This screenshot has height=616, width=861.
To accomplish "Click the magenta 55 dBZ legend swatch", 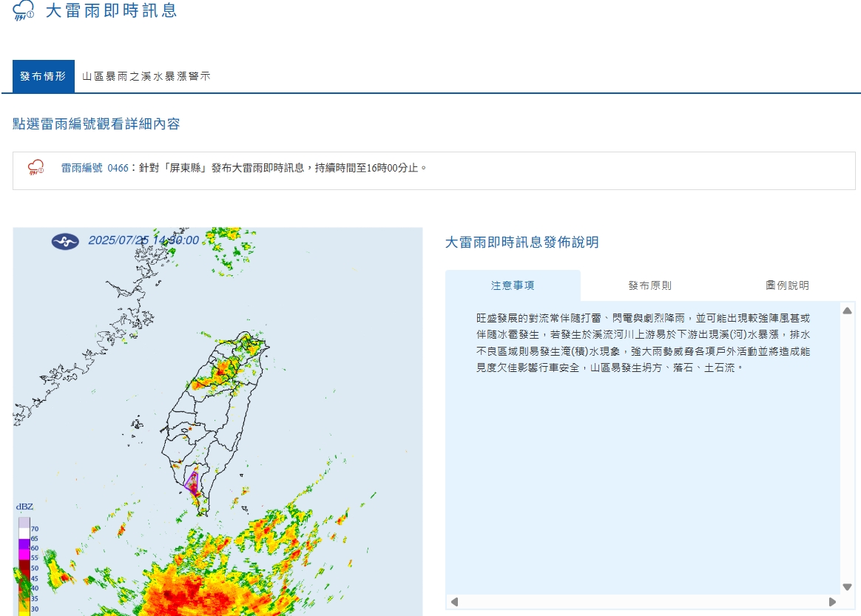I will coord(24,553).
